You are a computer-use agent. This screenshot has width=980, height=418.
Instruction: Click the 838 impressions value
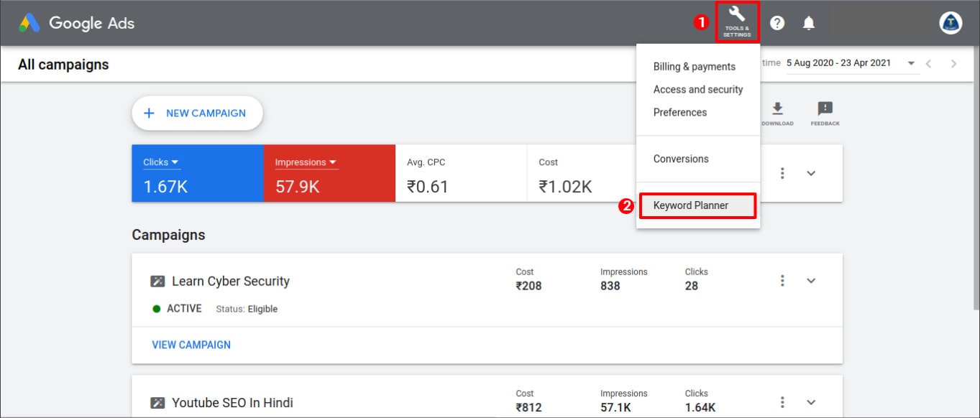[610, 286]
